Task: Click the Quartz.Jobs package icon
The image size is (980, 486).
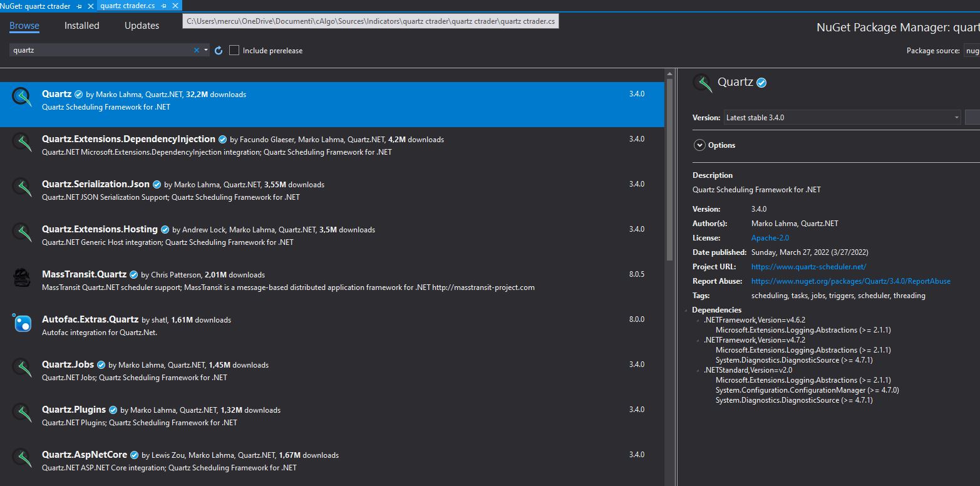Action: tap(22, 368)
